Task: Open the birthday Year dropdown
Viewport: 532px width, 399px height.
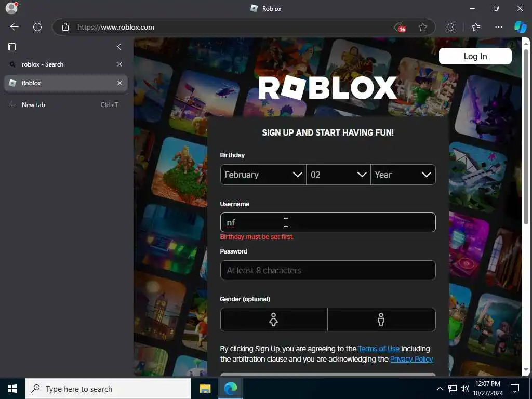Action: [403, 175]
